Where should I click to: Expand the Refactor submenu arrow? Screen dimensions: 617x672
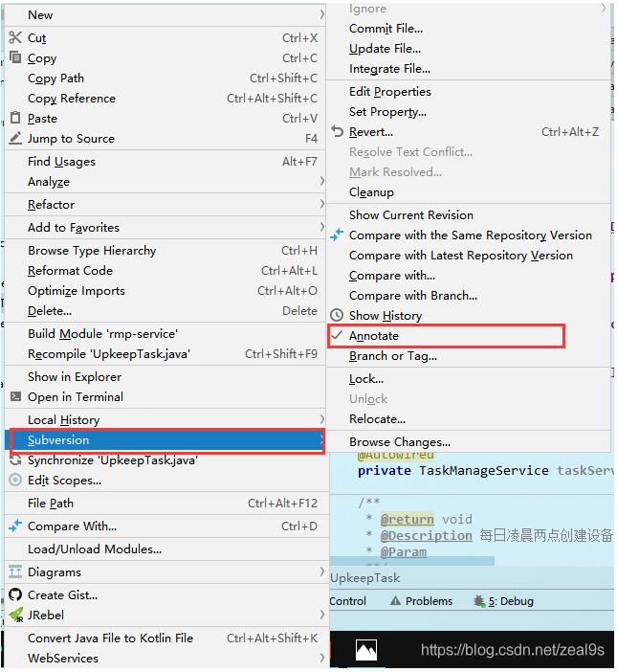click(x=322, y=205)
